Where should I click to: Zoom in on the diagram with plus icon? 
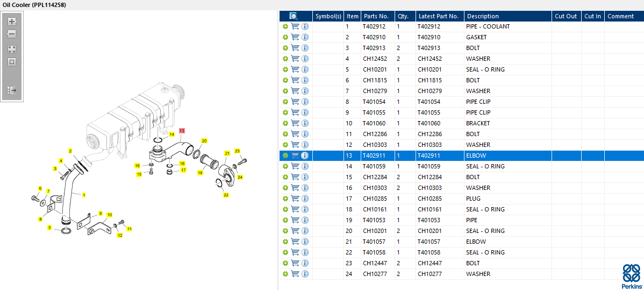[x=12, y=22]
